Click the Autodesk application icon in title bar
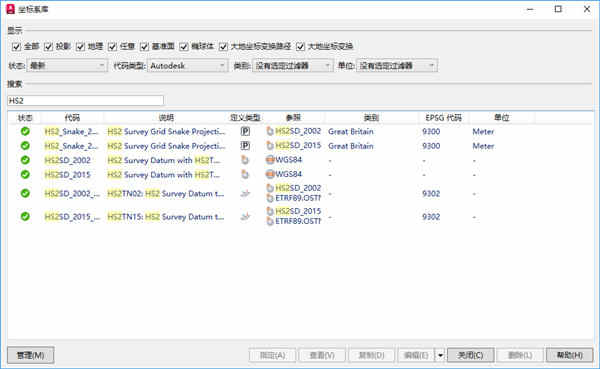This screenshot has height=369, width=600. coord(10,9)
